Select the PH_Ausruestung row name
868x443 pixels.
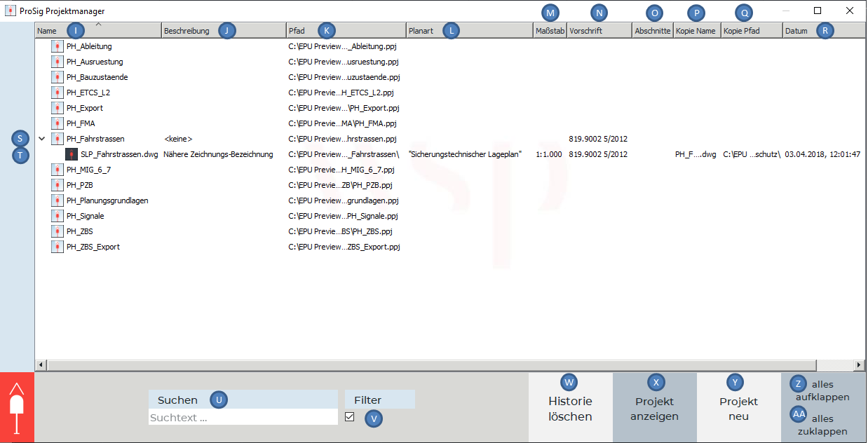[94, 62]
